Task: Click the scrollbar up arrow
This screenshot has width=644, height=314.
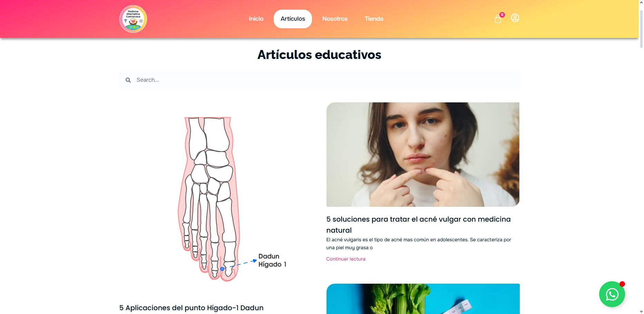Action: point(641,2)
